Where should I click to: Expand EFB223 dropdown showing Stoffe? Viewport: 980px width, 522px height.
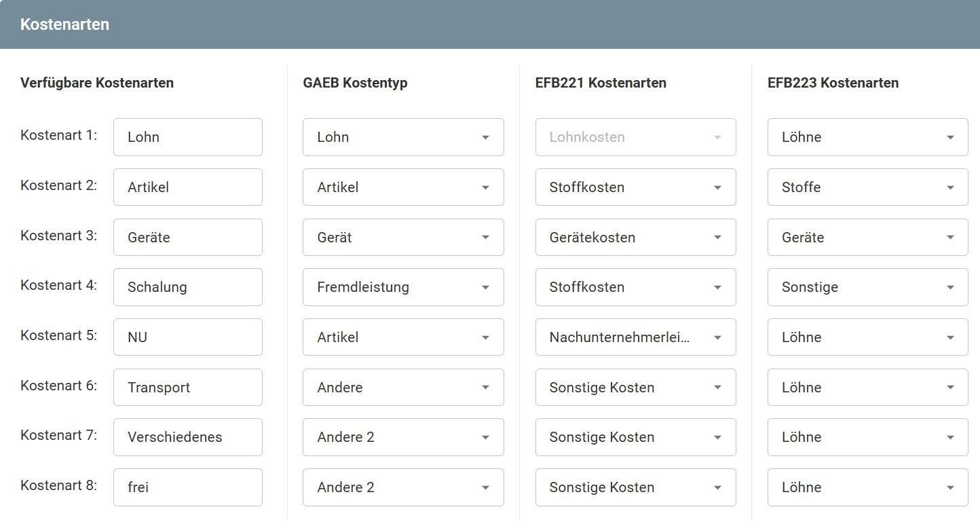pyautogui.click(x=867, y=187)
